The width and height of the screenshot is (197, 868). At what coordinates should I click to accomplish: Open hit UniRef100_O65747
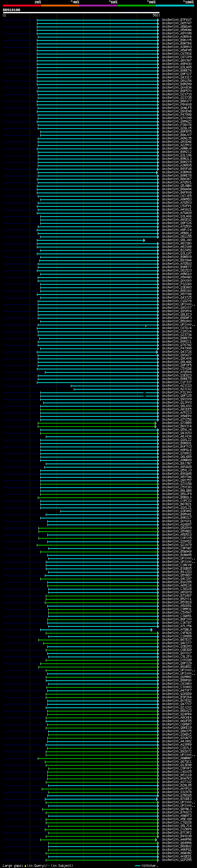pos(176,23)
